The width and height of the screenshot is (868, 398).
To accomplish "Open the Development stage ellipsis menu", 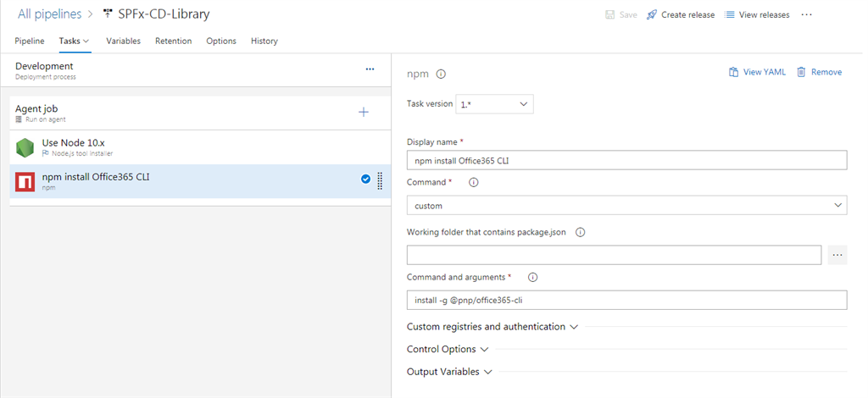I will [370, 69].
